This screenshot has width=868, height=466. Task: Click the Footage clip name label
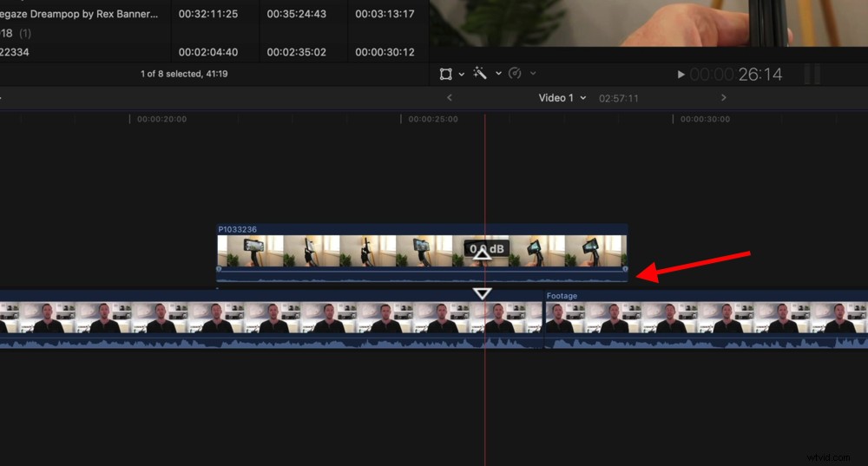tap(562, 296)
